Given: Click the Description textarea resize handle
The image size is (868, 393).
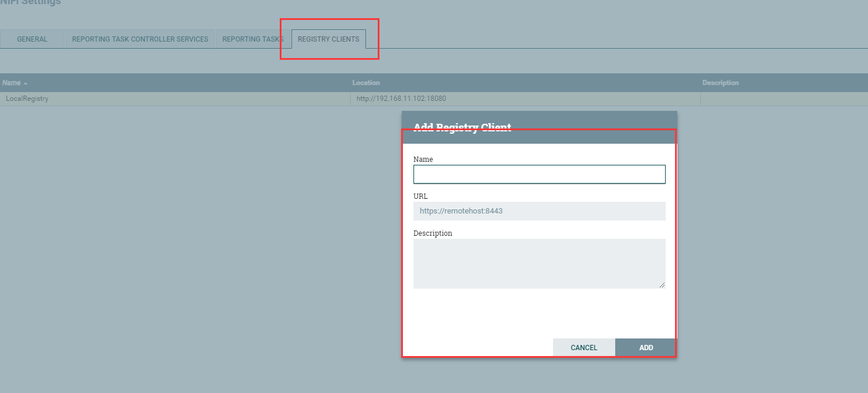Looking at the screenshot, I should (x=662, y=285).
